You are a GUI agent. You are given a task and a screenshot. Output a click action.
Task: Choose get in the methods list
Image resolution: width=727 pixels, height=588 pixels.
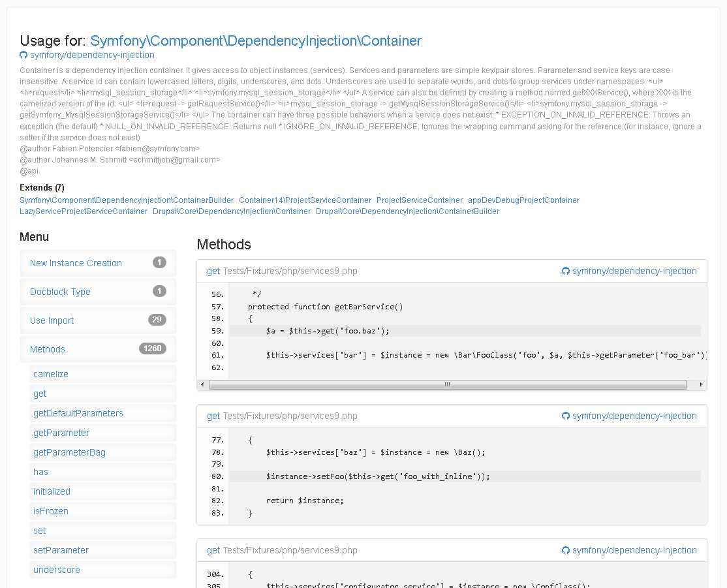pyautogui.click(x=103, y=394)
